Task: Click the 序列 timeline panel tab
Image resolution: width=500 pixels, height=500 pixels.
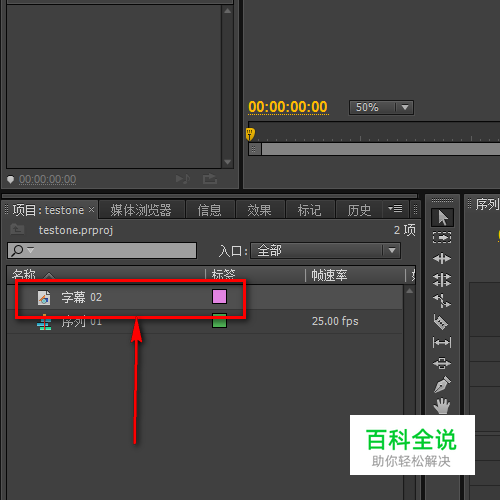Action: pos(487,204)
